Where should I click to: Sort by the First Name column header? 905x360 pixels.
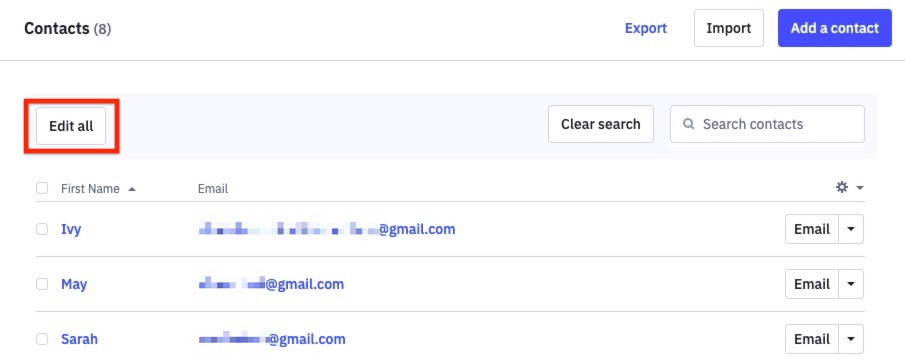point(90,189)
